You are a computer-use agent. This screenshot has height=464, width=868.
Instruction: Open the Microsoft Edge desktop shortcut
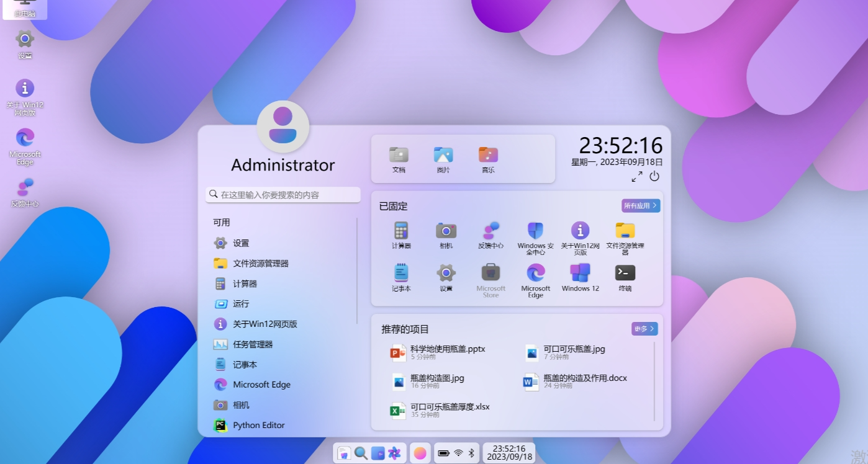pyautogui.click(x=25, y=146)
